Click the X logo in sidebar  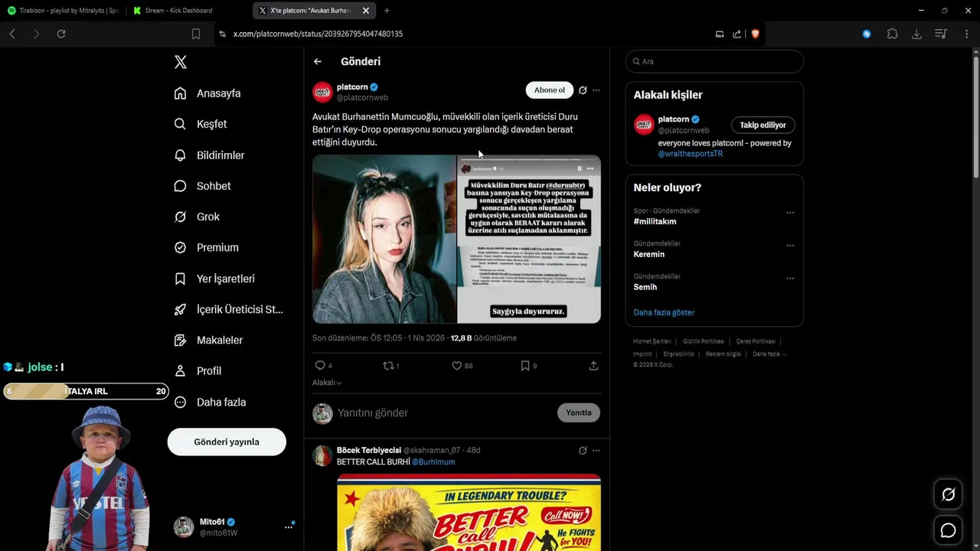click(181, 62)
